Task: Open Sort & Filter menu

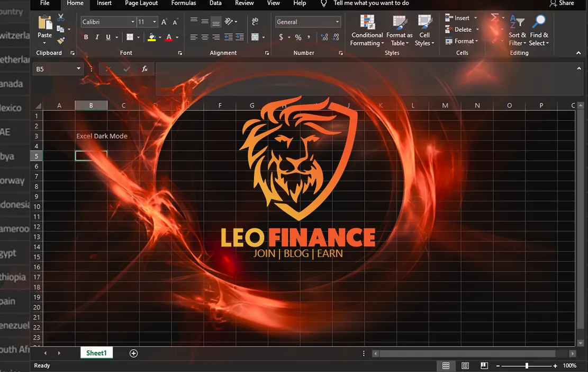Action: (x=517, y=30)
